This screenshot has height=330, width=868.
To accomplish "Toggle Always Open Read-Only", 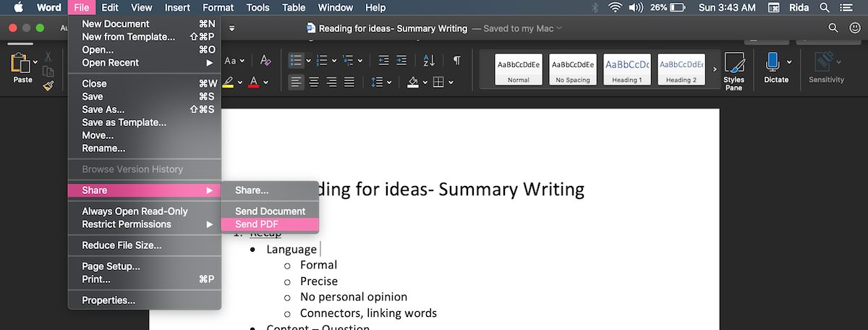I will [135, 211].
